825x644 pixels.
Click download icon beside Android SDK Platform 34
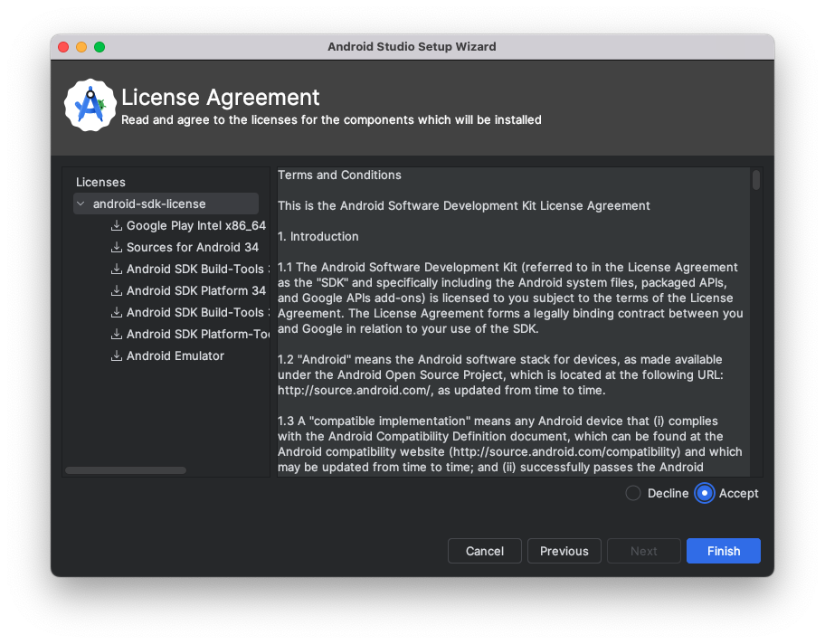click(x=117, y=291)
